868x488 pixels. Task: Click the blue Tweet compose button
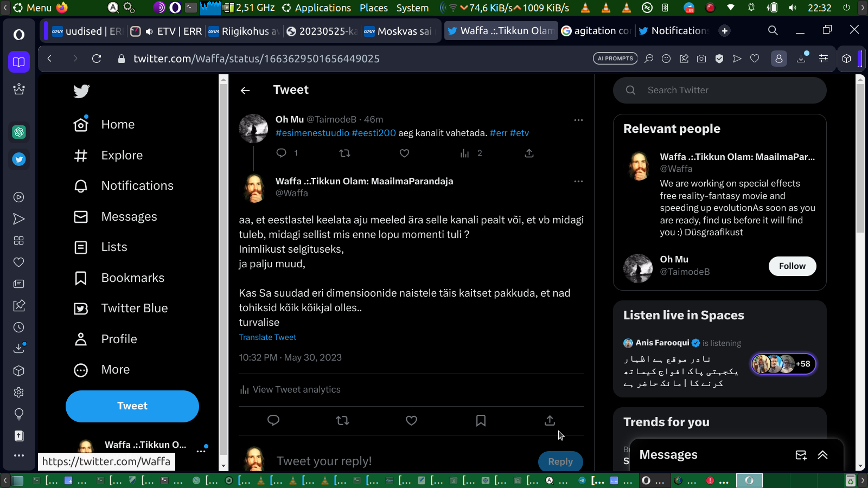132,406
